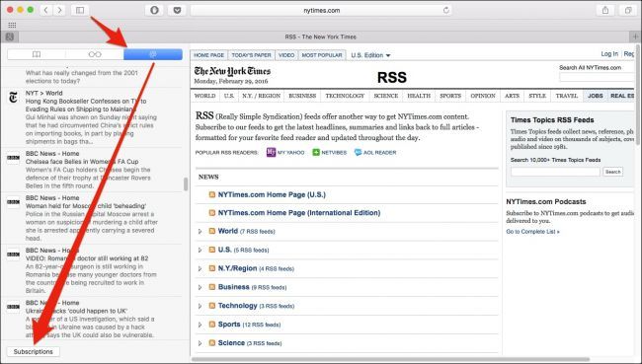This screenshot has width=642, height=364.
Task: Click the International Edition RSS feed icon
Action: 212,213
